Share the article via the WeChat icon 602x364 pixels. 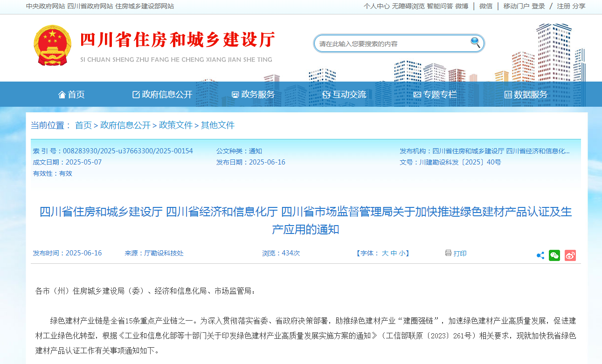click(554, 255)
